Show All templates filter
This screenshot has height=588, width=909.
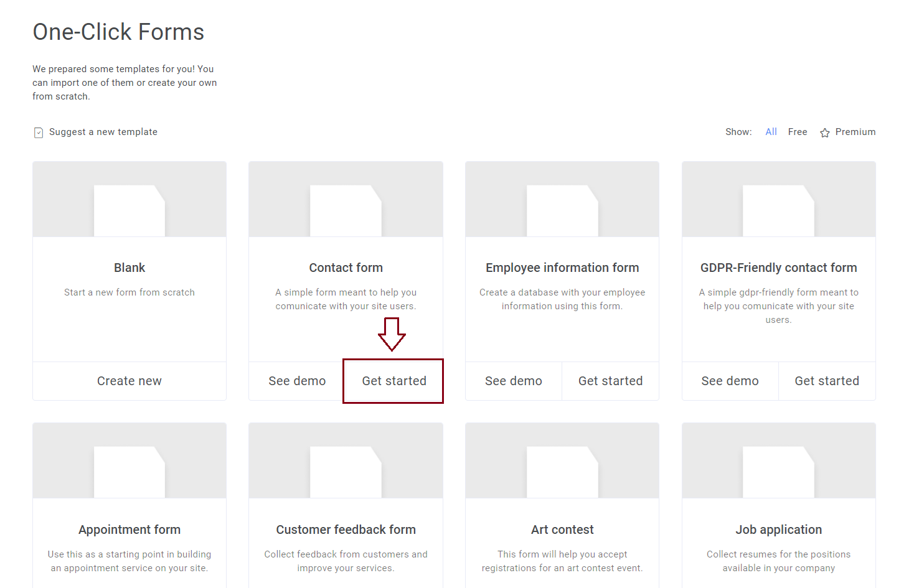[x=771, y=132]
